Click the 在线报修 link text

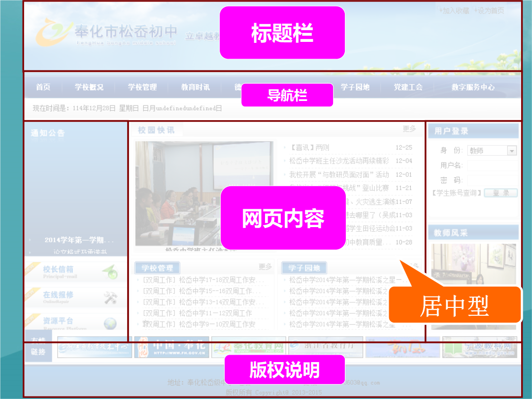58,295
